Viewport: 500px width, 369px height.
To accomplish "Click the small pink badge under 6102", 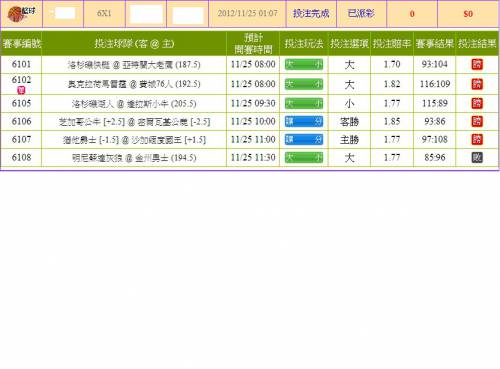I will (21, 90).
